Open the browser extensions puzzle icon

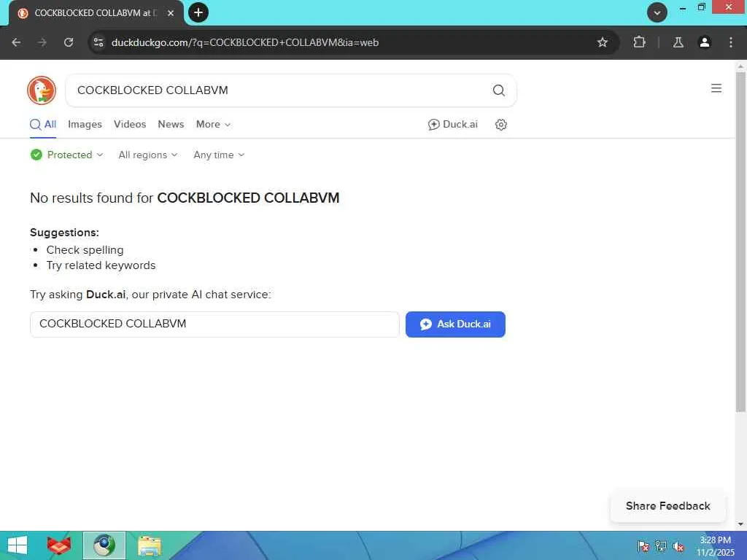pyautogui.click(x=639, y=42)
